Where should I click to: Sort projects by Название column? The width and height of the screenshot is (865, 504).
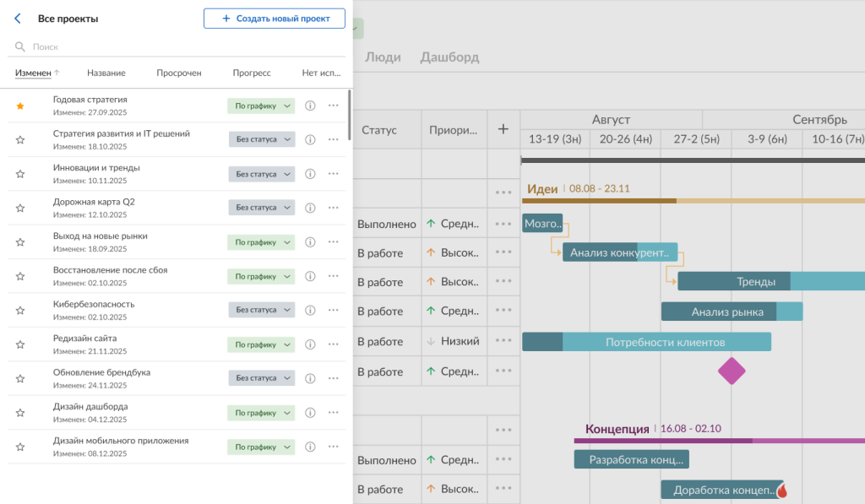[106, 73]
